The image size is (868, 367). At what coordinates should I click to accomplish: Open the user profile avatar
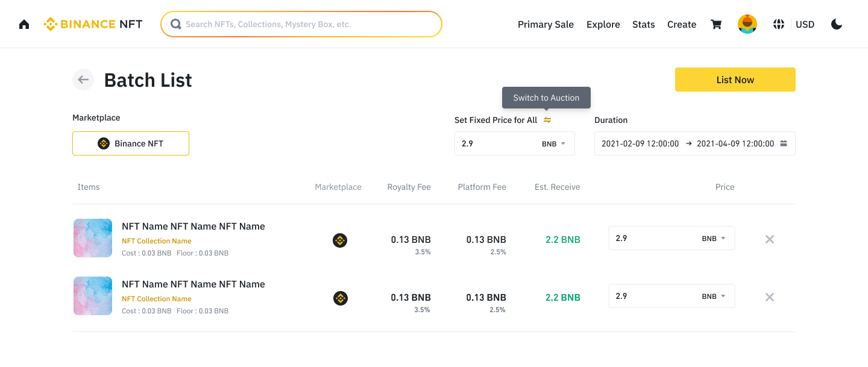pyautogui.click(x=747, y=24)
